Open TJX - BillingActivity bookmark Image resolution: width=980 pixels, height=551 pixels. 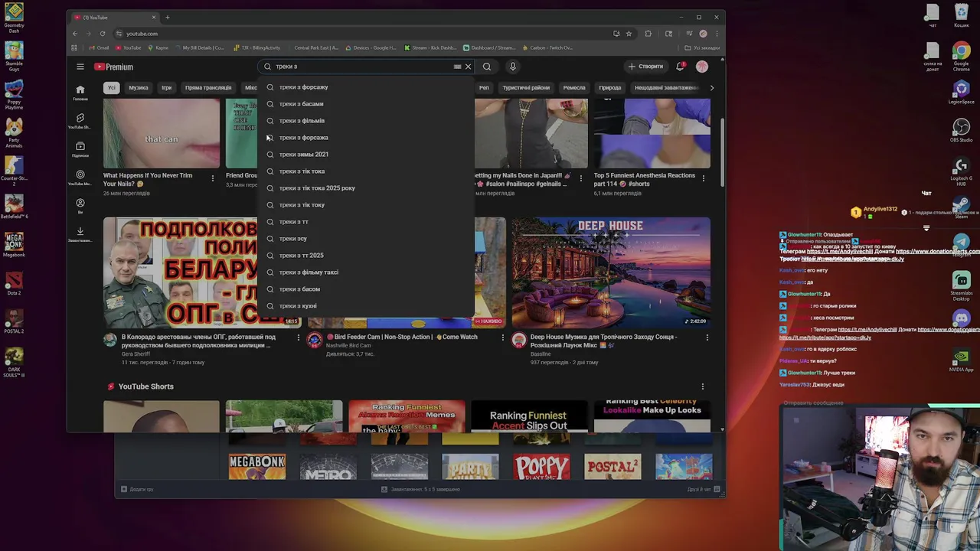pyautogui.click(x=256, y=47)
